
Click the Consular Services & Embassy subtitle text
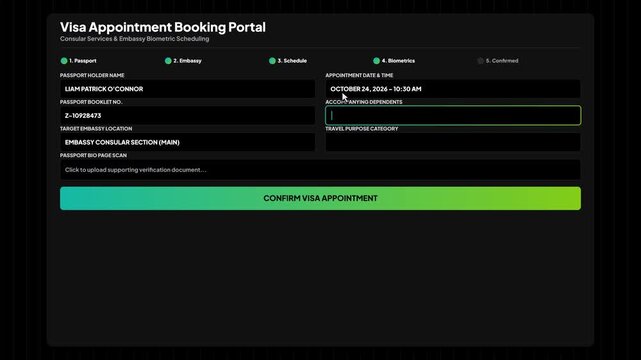[x=134, y=39]
